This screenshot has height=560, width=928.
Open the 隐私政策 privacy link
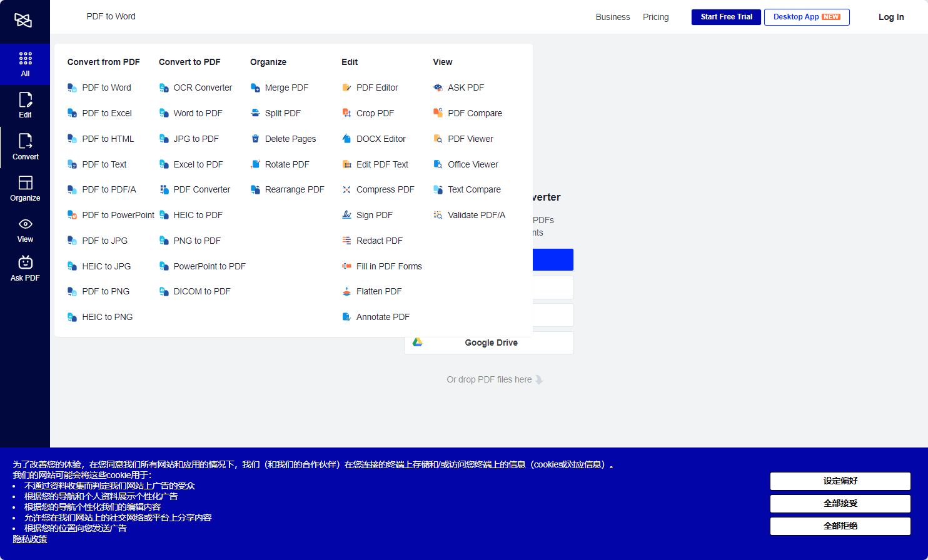pyautogui.click(x=30, y=539)
